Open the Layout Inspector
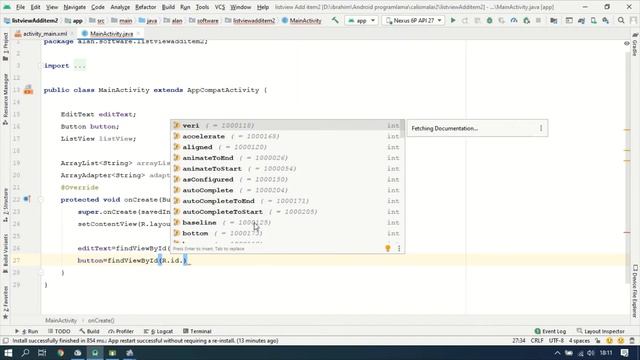 [600, 331]
